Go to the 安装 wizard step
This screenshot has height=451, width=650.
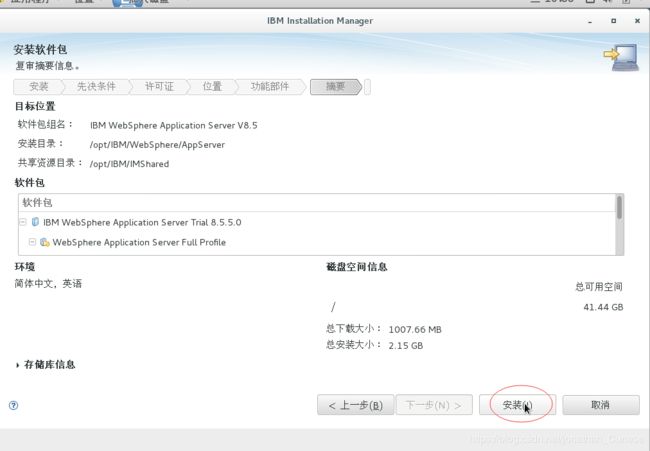click(x=39, y=87)
